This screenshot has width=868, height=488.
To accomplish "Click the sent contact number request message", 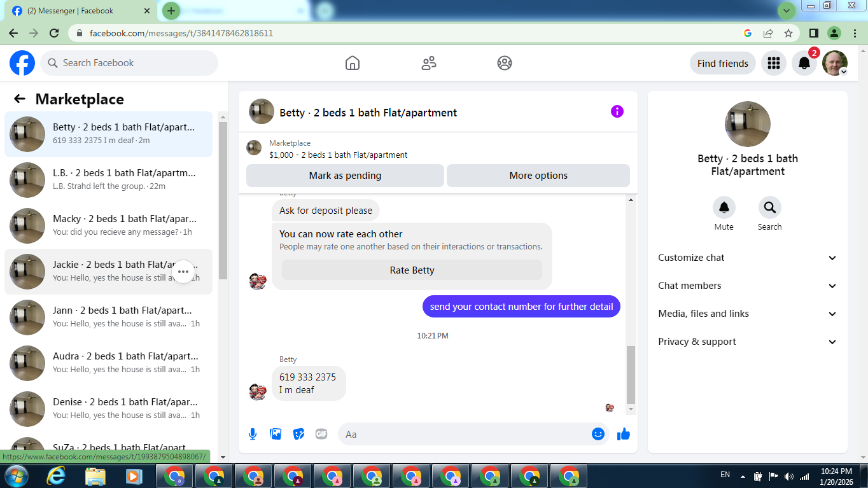I will click(x=521, y=307).
